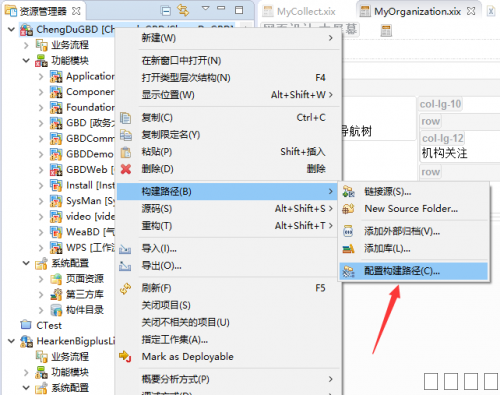Image resolution: width=500 pixels, height=395 pixels.
Task: Click the 添加外部归档 jar icon
Action: [x=348, y=231]
